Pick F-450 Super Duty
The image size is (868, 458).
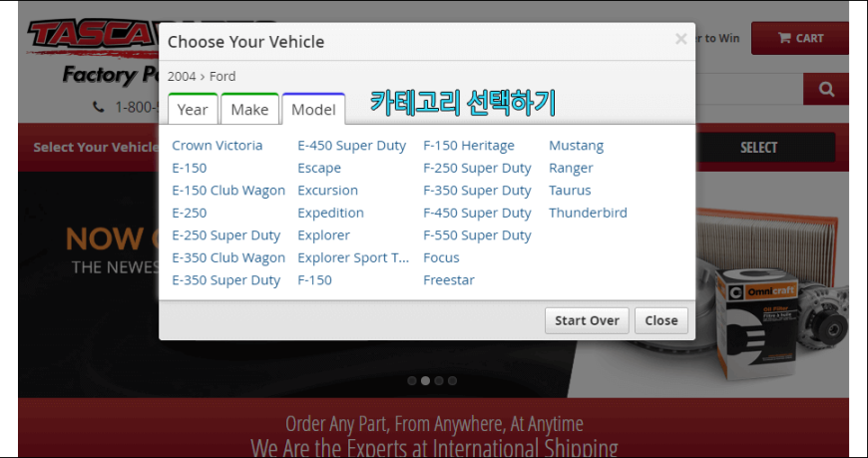[x=477, y=213]
